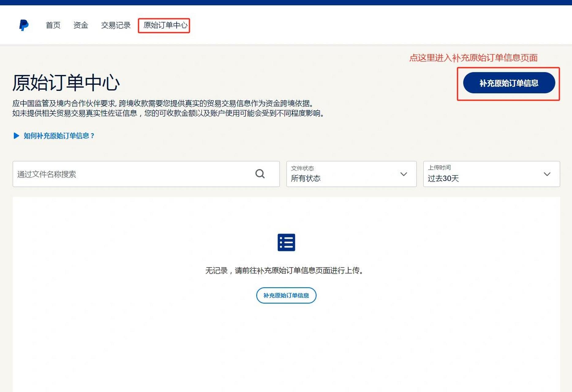The image size is (572, 392).
Task: Select 原始订单中心 navigation item
Action: click(x=165, y=25)
